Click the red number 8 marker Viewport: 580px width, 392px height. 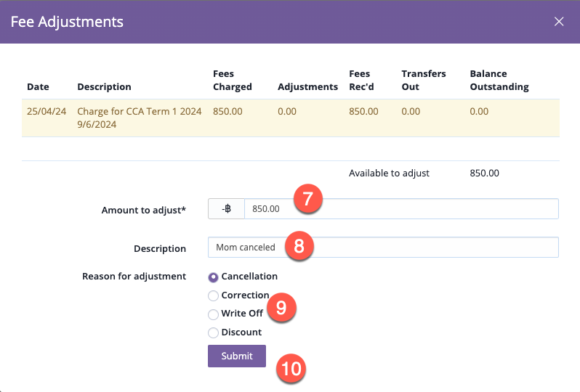pyautogui.click(x=299, y=246)
